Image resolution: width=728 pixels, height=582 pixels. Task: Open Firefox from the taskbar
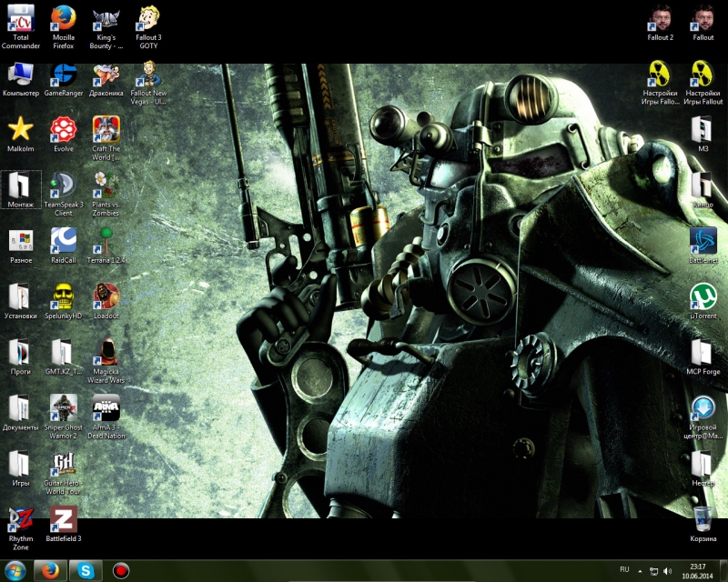click(x=50, y=571)
